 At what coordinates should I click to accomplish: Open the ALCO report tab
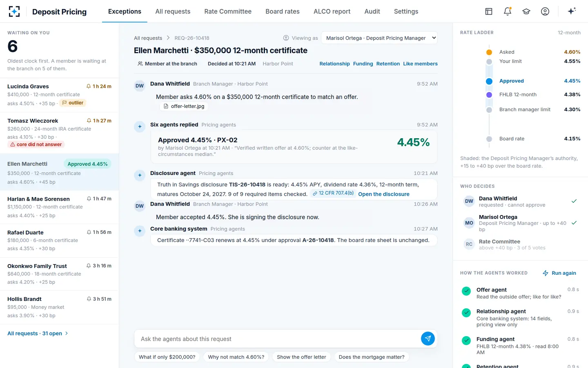point(332,11)
